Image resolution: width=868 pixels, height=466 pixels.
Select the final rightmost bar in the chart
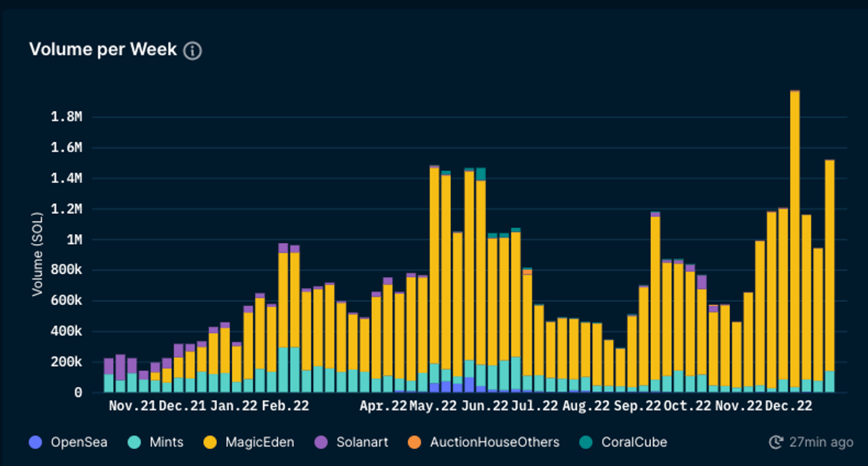click(829, 275)
